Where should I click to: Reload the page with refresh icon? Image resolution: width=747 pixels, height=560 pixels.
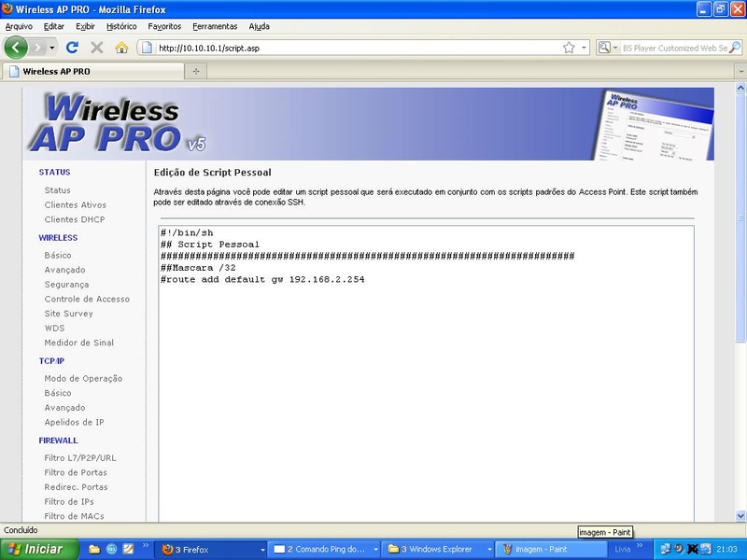click(x=72, y=48)
